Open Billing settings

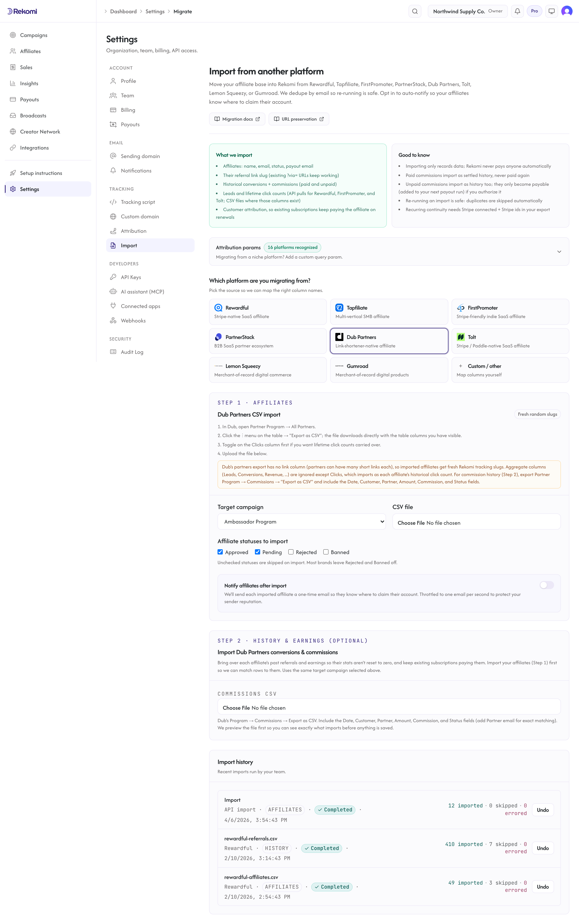click(x=150, y=110)
